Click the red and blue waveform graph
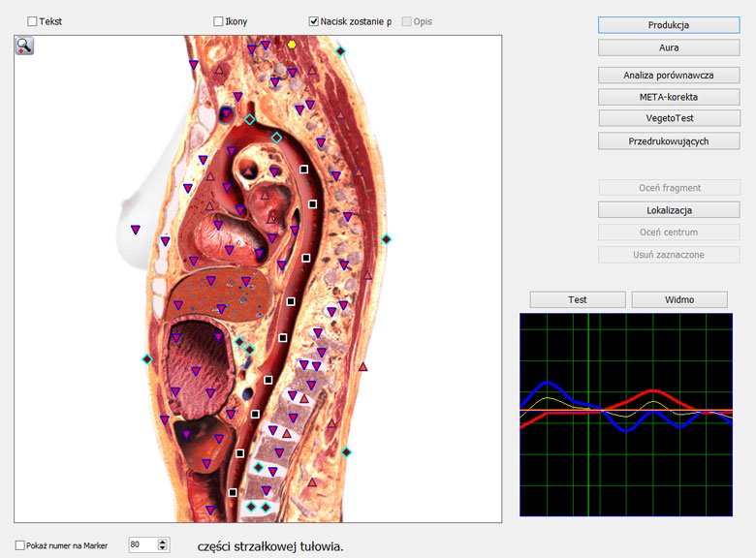The image size is (756, 558). [625, 415]
